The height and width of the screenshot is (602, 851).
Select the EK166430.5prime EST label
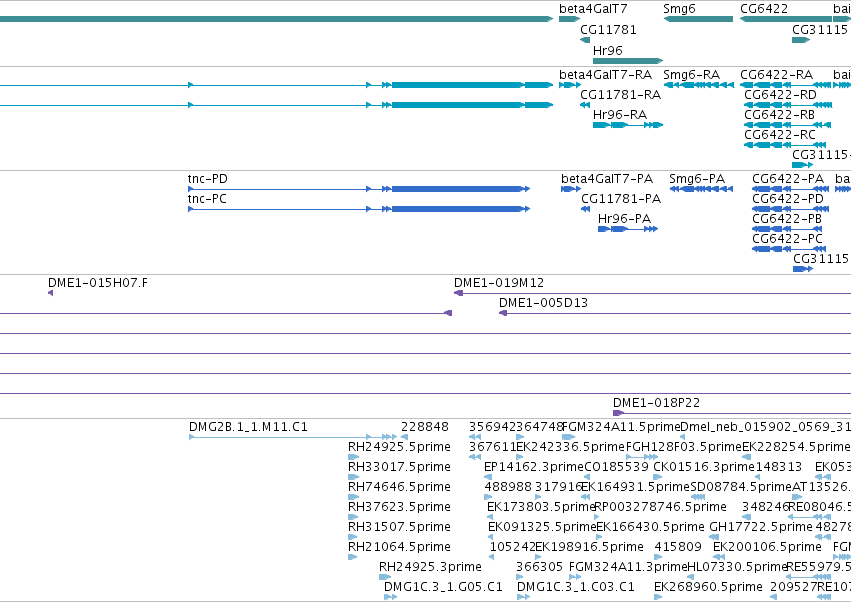[x=650, y=527]
